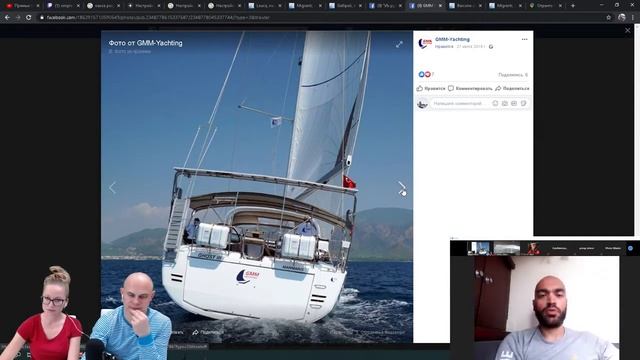
Task: Select the red-shirt participant thumbnail in the call strip
Action: pyautogui.click(x=533, y=248)
